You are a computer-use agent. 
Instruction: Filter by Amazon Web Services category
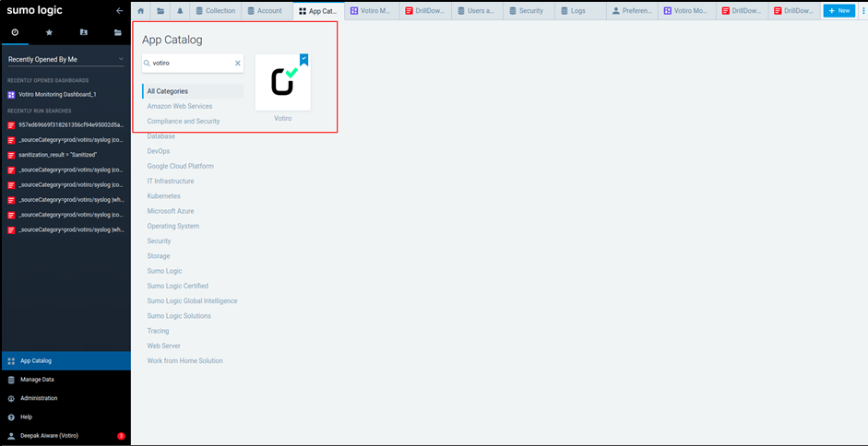click(179, 106)
